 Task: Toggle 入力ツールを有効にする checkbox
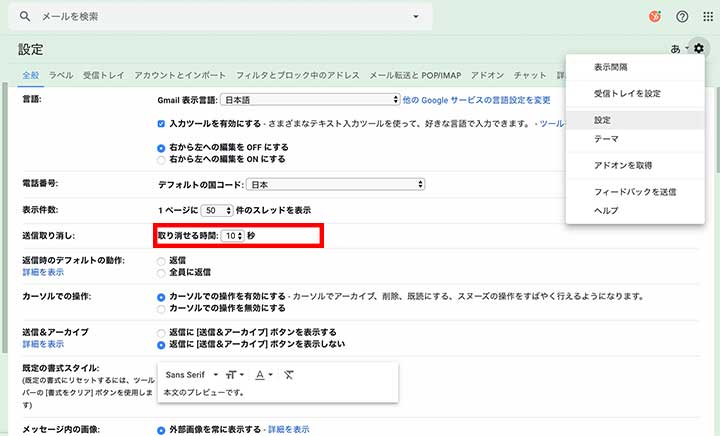161,123
